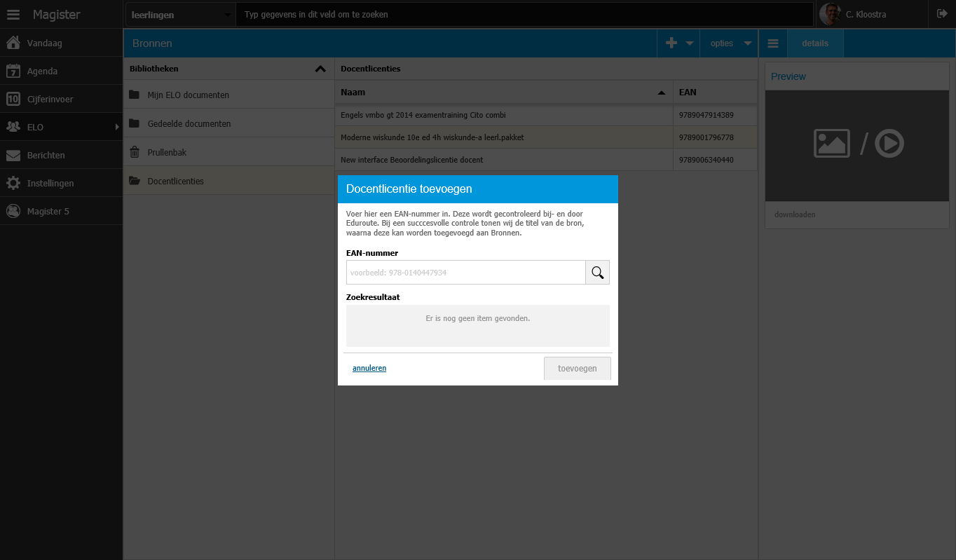
Task: Click the C. Kloostra profile avatar
Action: click(830, 14)
